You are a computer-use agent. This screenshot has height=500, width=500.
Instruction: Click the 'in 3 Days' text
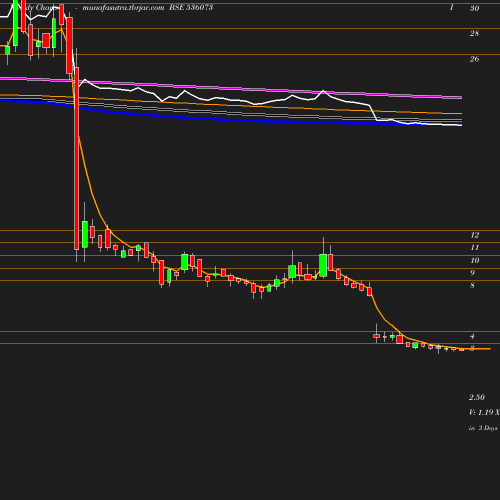point(483,428)
